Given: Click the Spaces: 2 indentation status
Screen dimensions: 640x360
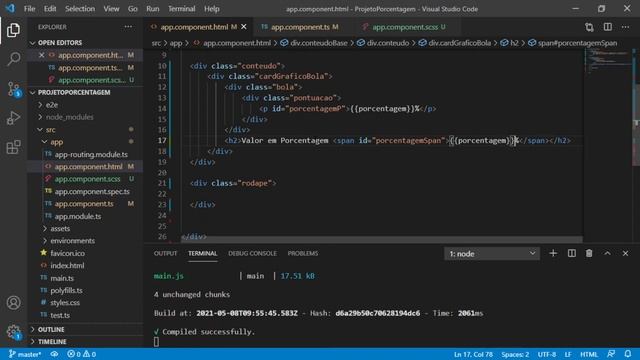Looking at the screenshot, I should point(515,354).
